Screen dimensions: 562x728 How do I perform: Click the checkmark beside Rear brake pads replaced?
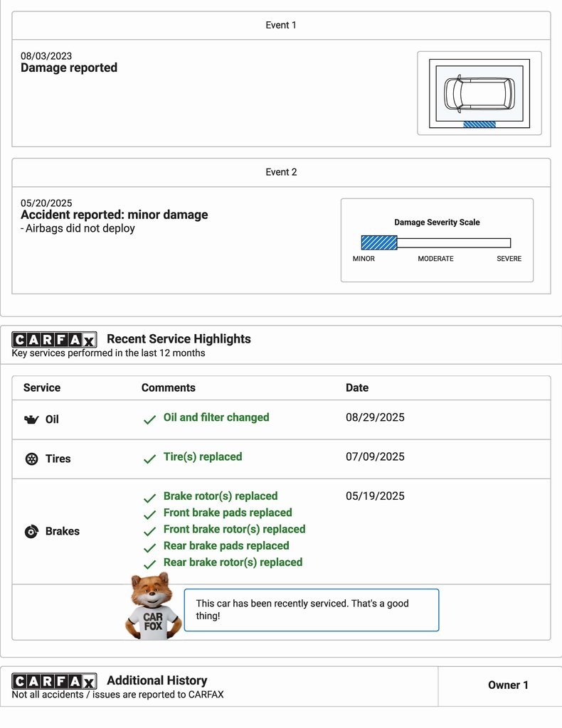pyautogui.click(x=149, y=547)
